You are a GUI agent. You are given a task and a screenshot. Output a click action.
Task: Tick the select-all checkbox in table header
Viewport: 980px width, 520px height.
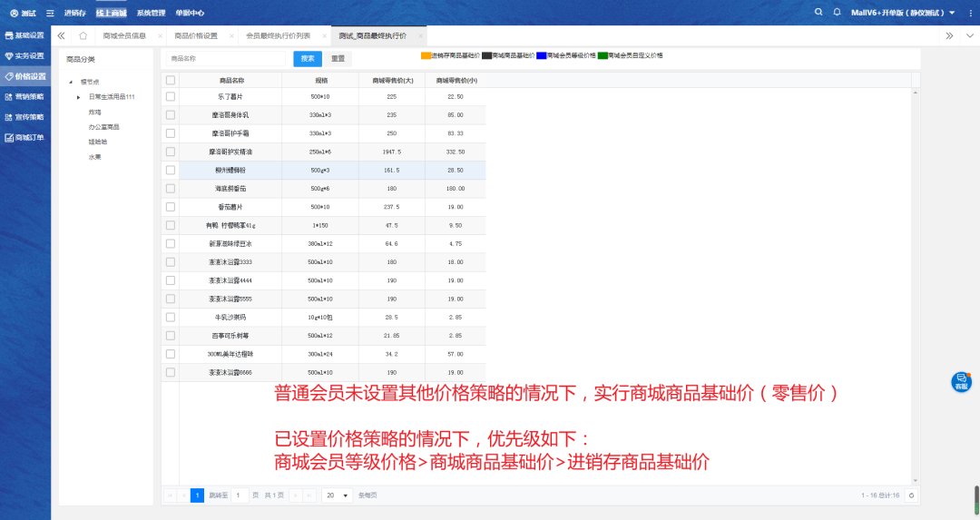pos(170,80)
